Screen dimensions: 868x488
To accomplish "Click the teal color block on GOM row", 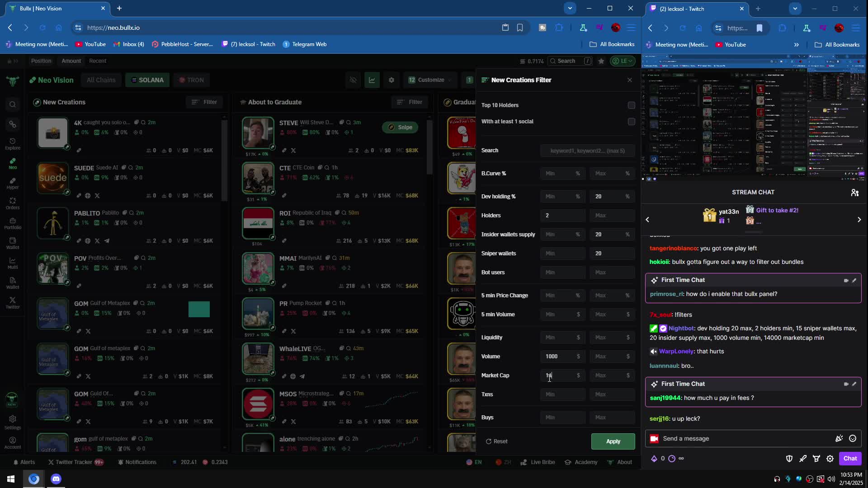I will coord(199,310).
